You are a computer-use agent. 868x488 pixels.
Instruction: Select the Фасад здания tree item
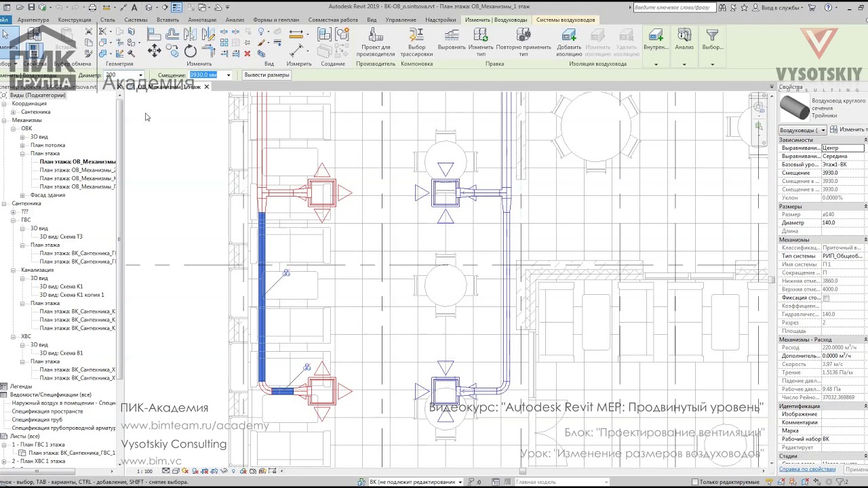(47, 195)
